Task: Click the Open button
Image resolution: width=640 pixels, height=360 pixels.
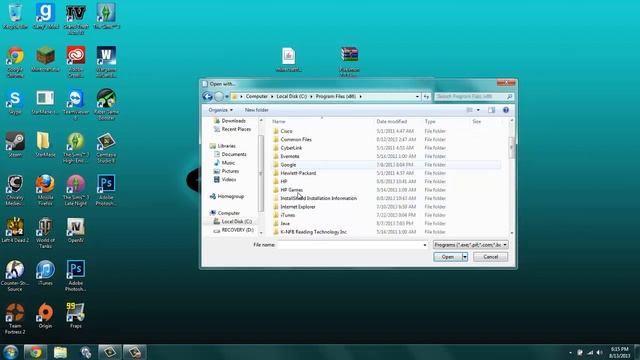Action: [447, 257]
